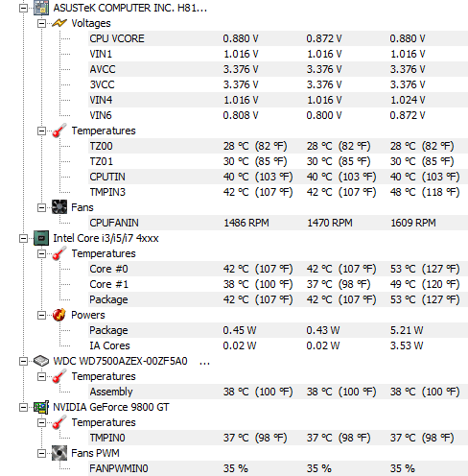
Task: Select the IA Cores power row
Action: click(278, 345)
